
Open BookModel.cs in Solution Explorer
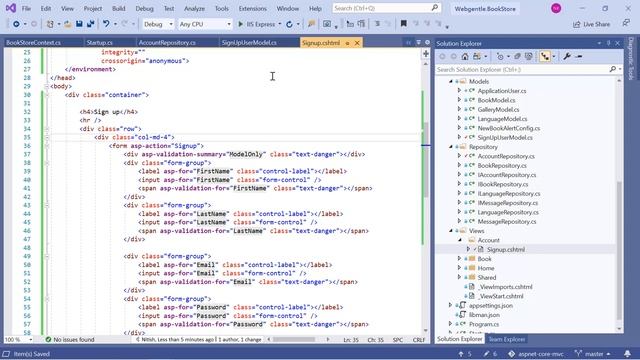click(x=496, y=100)
